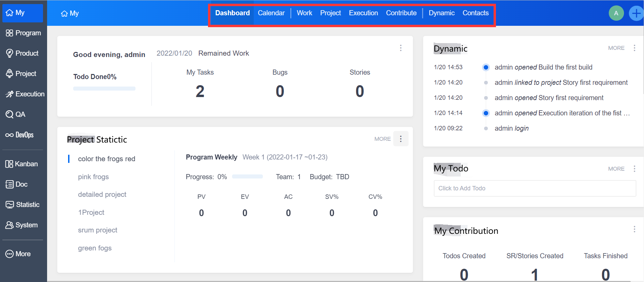
Task: Click MORE in the My Todo panel
Action: [616, 169]
